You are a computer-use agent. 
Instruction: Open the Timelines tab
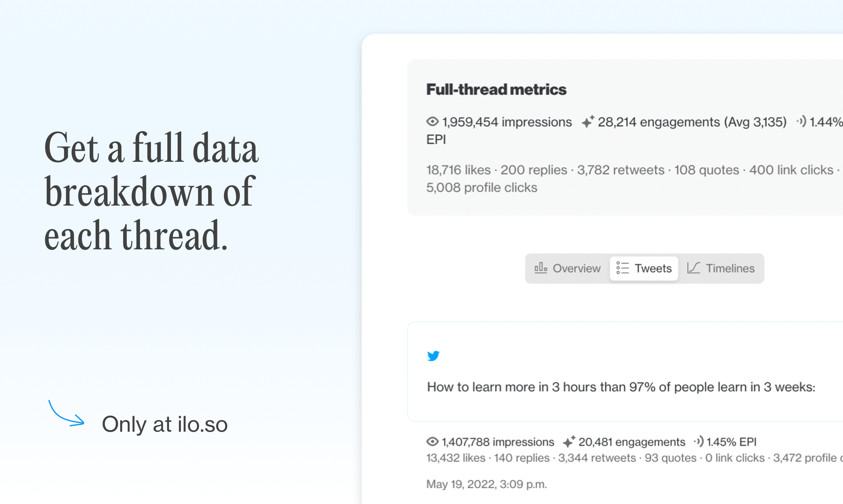point(721,268)
